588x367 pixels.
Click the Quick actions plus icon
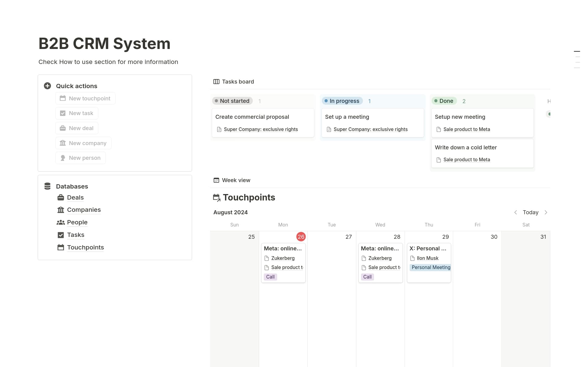click(x=47, y=86)
